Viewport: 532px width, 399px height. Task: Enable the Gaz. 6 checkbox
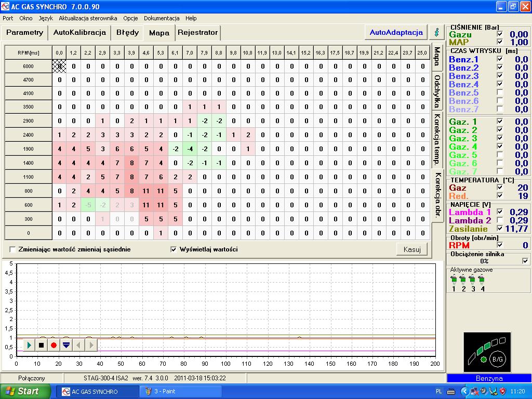click(500, 163)
